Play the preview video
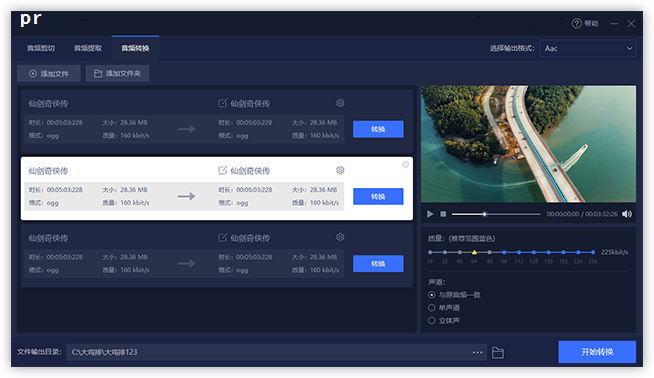The image size is (654, 378). [x=430, y=214]
